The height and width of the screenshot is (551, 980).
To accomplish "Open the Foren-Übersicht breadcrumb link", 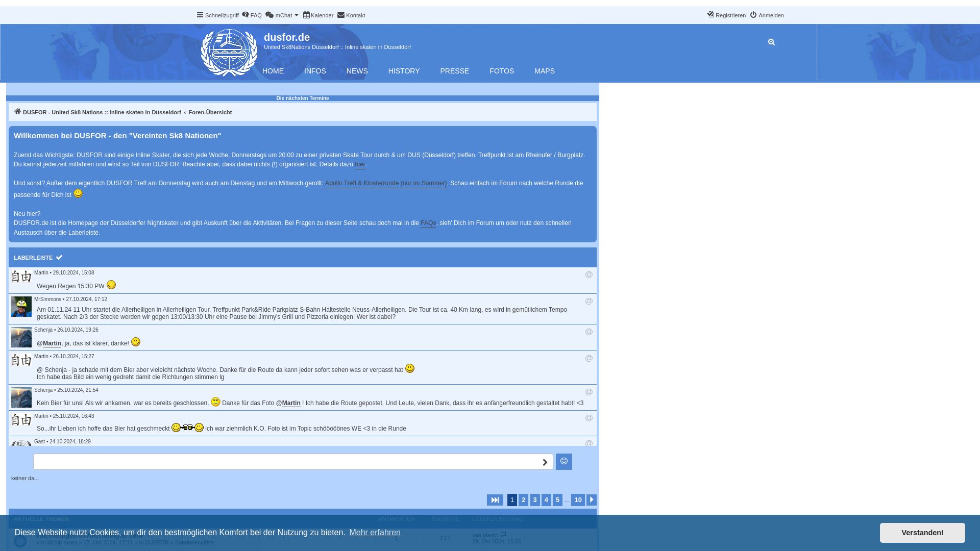I will point(210,112).
